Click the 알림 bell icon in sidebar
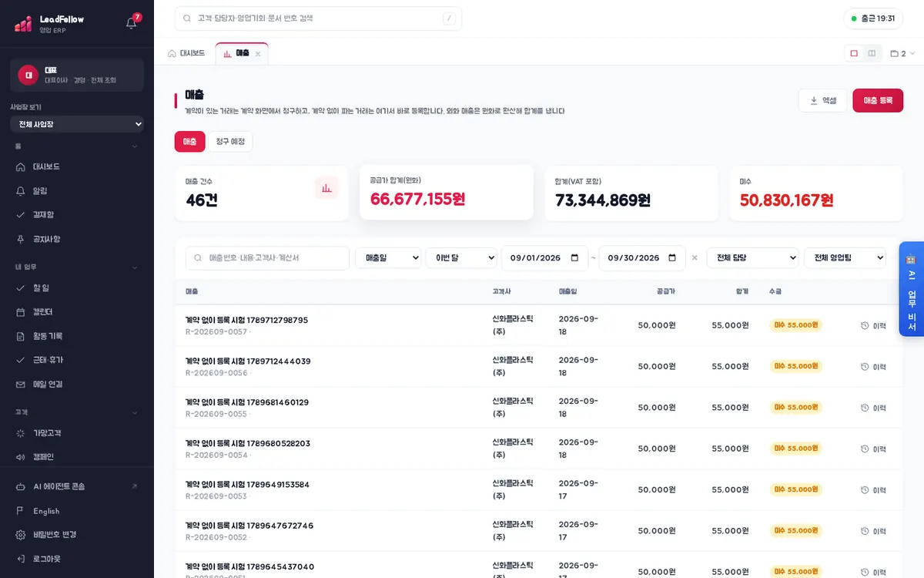The height and width of the screenshot is (578, 924). [21, 190]
